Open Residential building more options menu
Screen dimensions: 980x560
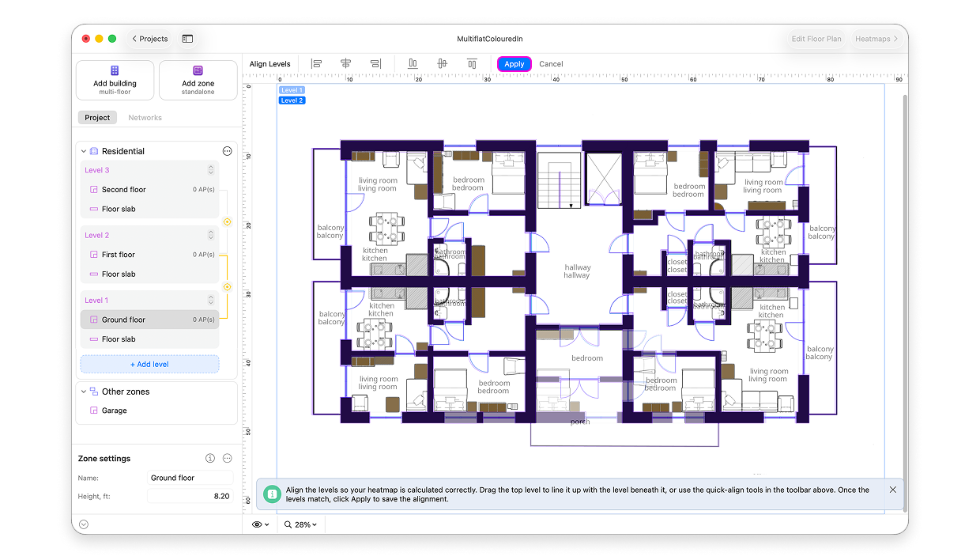[228, 151]
